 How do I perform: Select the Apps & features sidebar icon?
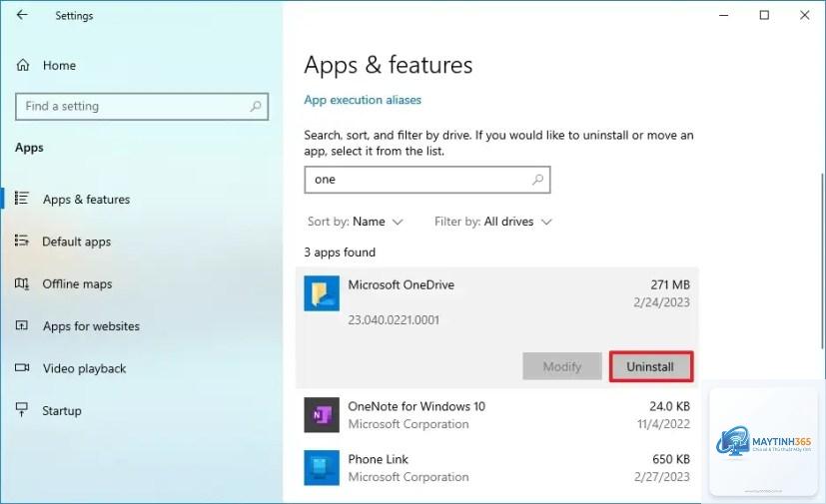tap(22, 198)
